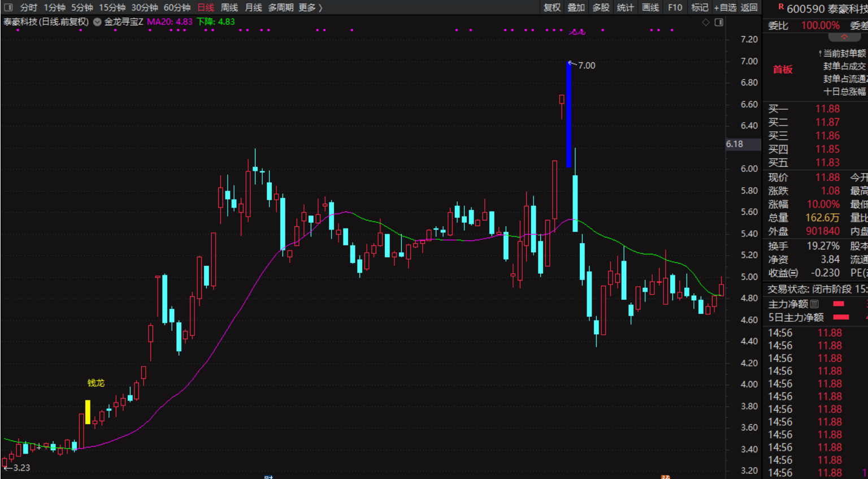Expand the 更多 period options
The image size is (868, 479).
coord(310,7)
